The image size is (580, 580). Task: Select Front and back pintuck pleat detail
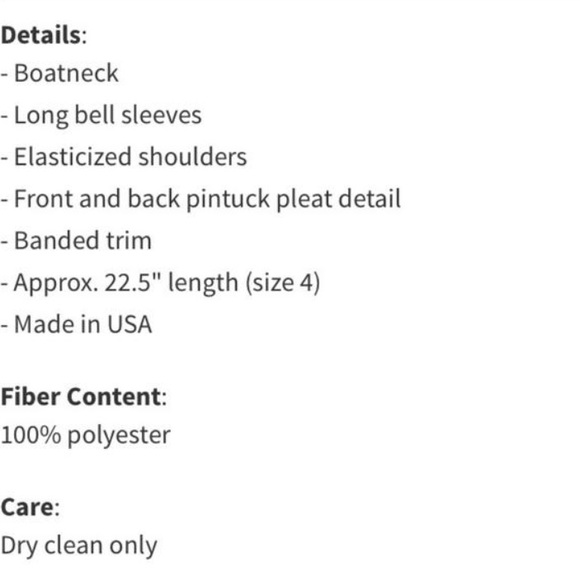[x=201, y=199]
